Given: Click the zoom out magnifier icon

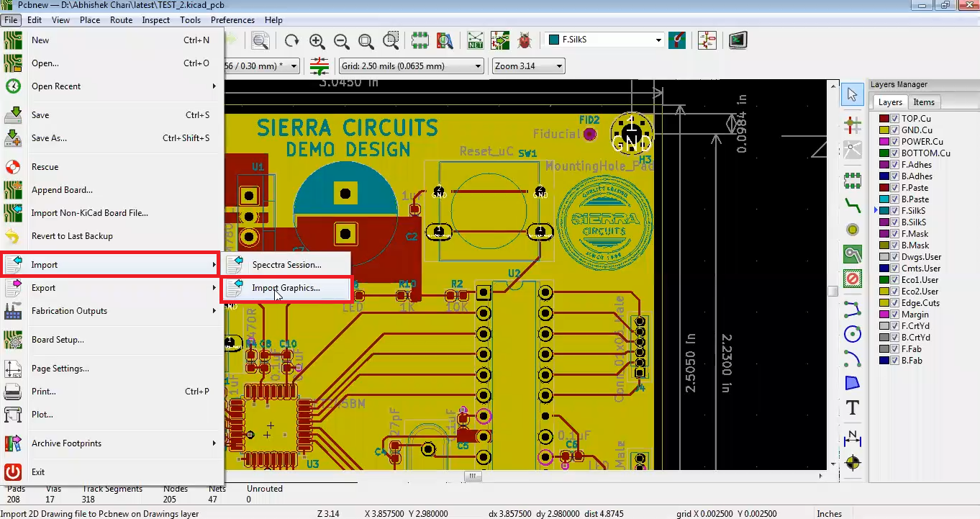Looking at the screenshot, I should point(342,40).
